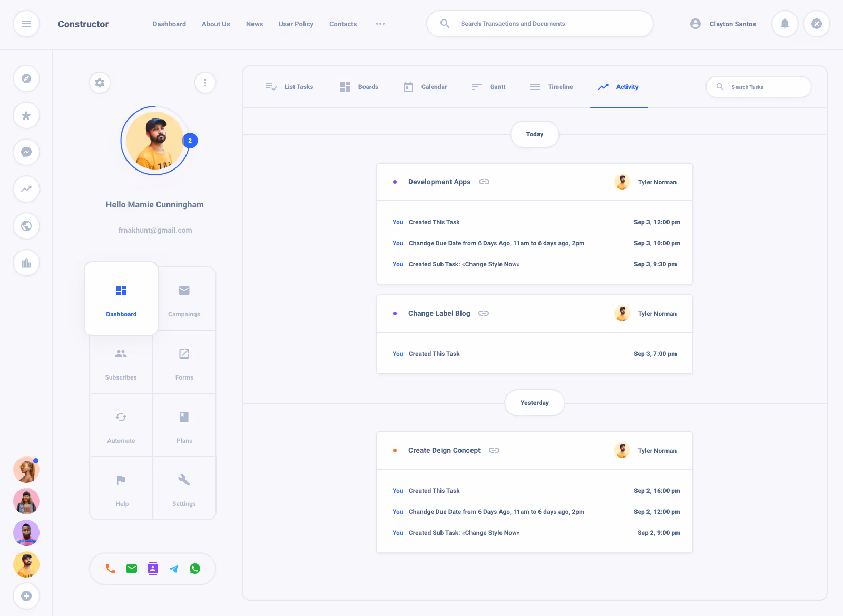Screen dimensions: 843x616
Task: Navigate to the Contacts menu item
Action: (342, 24)
